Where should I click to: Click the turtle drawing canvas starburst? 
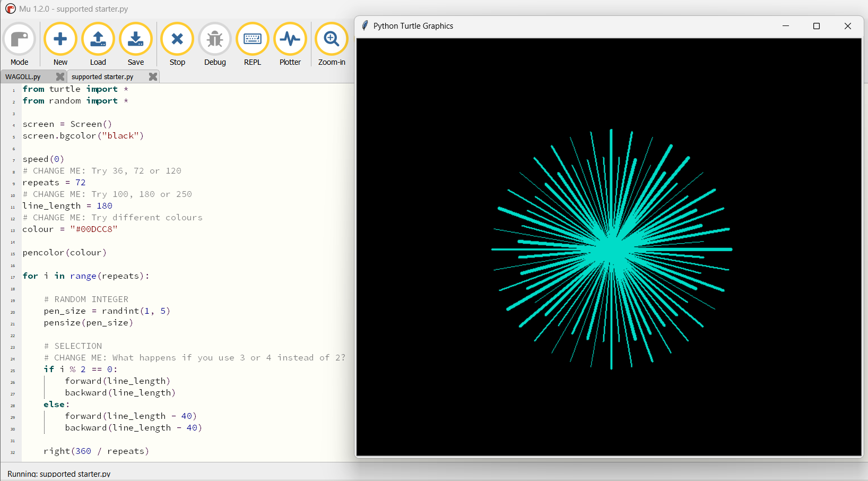(612, 249)
